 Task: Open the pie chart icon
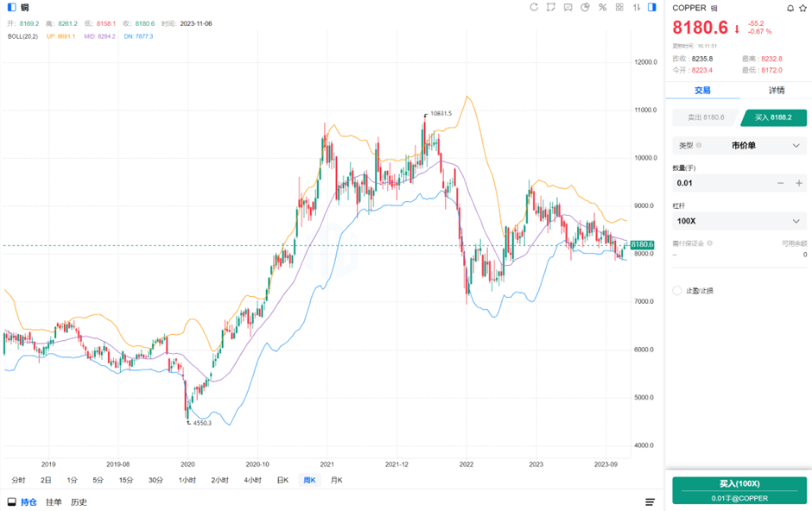[584, 8]
